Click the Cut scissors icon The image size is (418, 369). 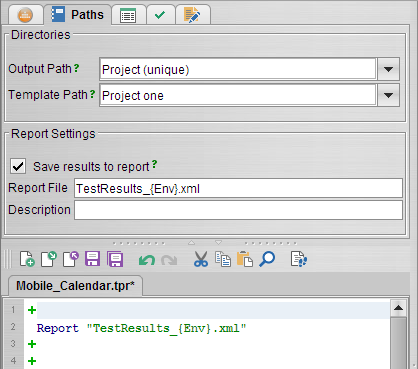201,259
